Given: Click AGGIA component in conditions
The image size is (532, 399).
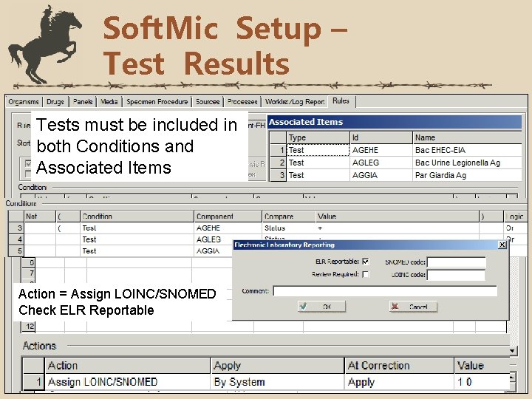Looking at the screenshot, I should pos(213,251).
